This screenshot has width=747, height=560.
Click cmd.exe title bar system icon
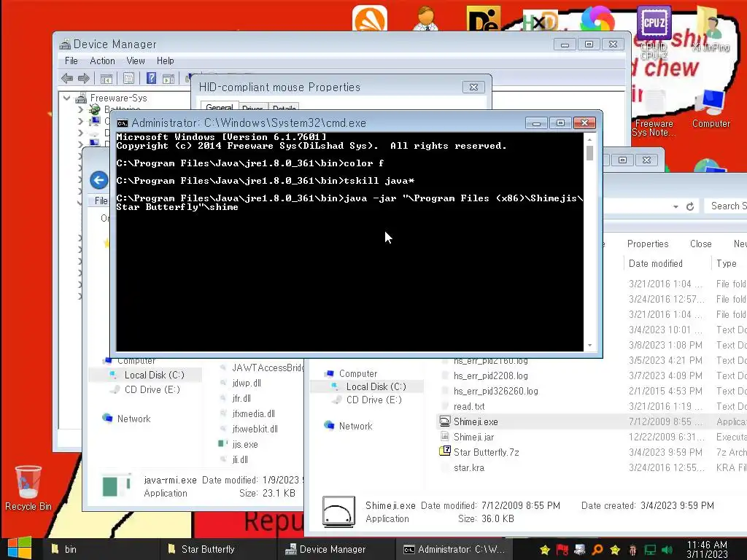tap(123, 123)
